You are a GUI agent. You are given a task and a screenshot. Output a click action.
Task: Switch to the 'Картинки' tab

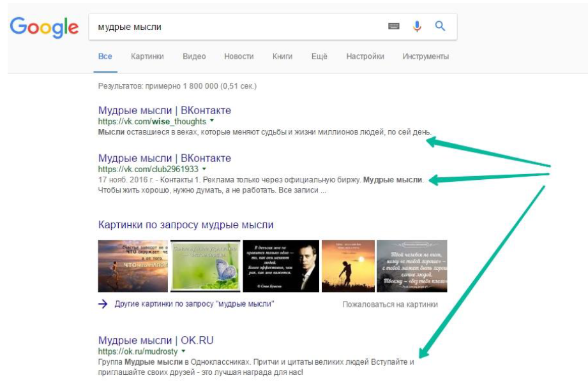[147, 57]
